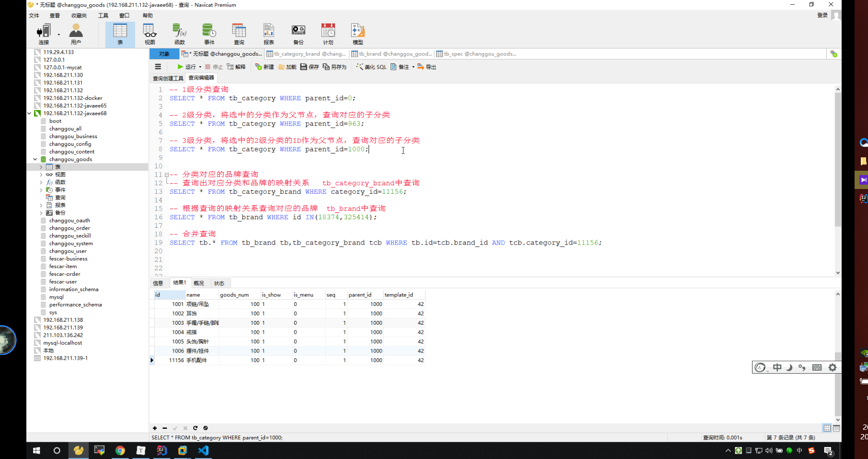The width and height of the screenshot is (868, 459).
Task: Switch to form view icon
Action: [836, 428]
